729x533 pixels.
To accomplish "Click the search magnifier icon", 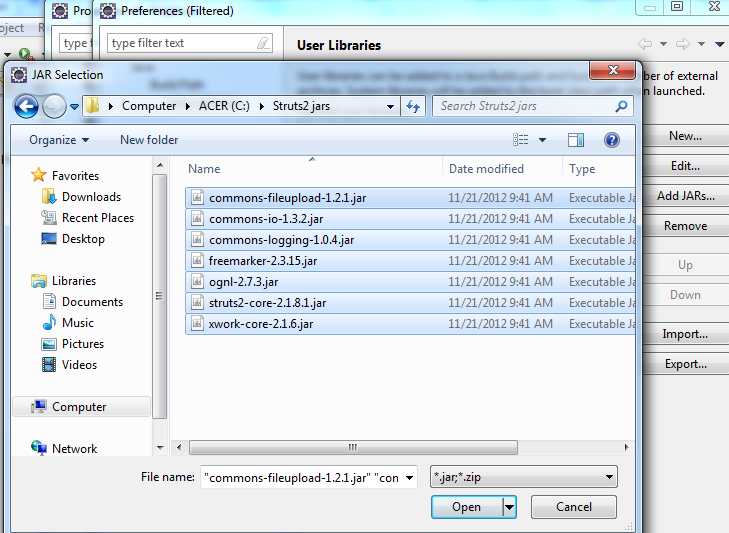I will point(621,107).
